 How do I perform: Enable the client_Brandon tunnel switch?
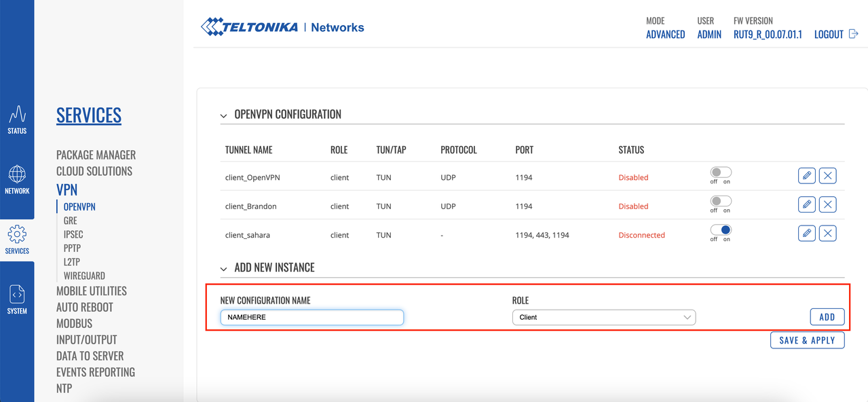(720, 201)
